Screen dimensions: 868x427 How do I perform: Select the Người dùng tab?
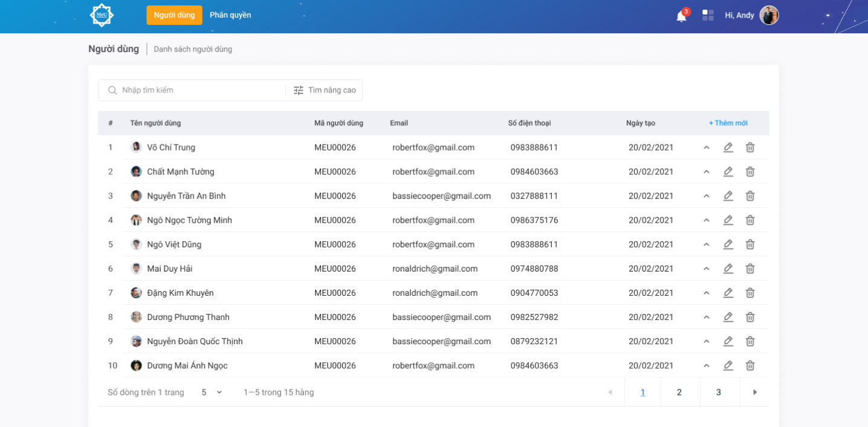pyautogui.click(x=174, y=15)
